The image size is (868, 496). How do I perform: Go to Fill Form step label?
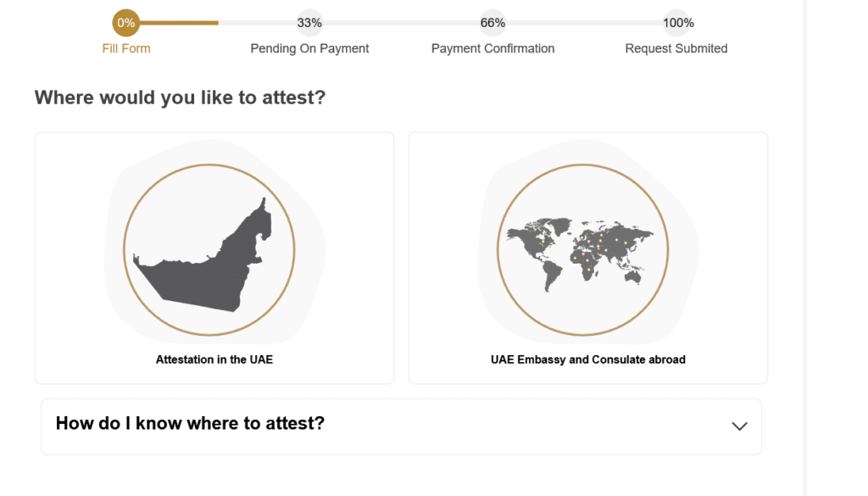[x=126, y=48]
